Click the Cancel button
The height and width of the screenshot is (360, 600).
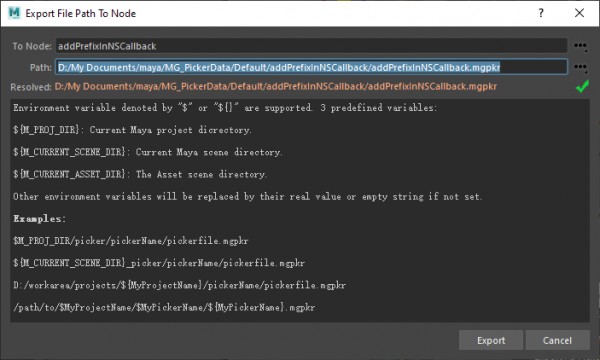557,340
